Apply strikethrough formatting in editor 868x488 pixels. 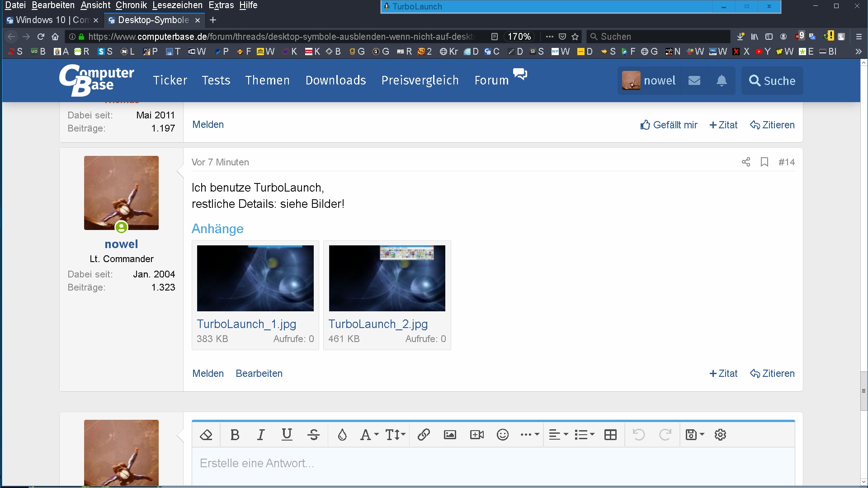click(313, 435)
